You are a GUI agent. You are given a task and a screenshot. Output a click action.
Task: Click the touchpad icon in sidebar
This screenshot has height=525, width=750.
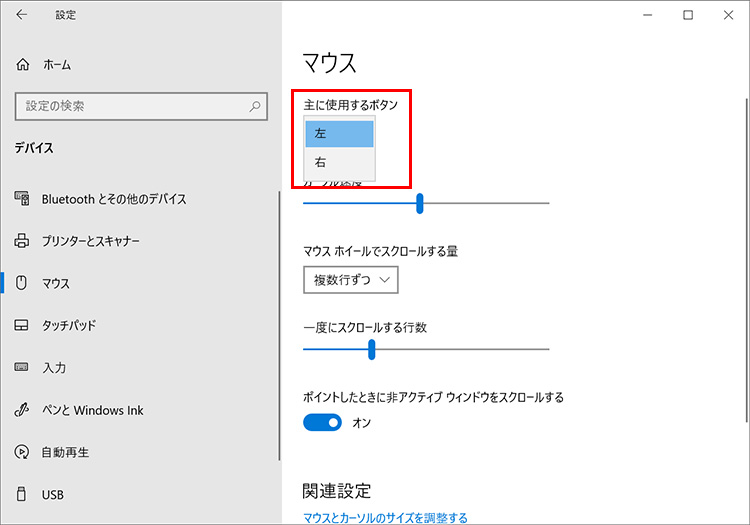click(x=23, y=326)
